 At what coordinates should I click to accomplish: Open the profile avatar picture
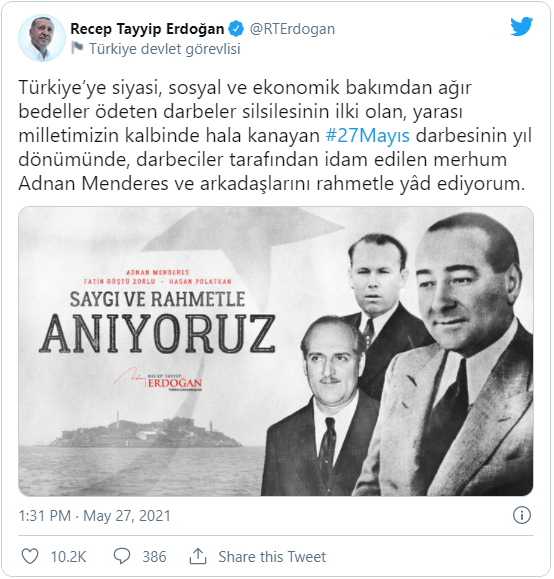coord(41,38)
